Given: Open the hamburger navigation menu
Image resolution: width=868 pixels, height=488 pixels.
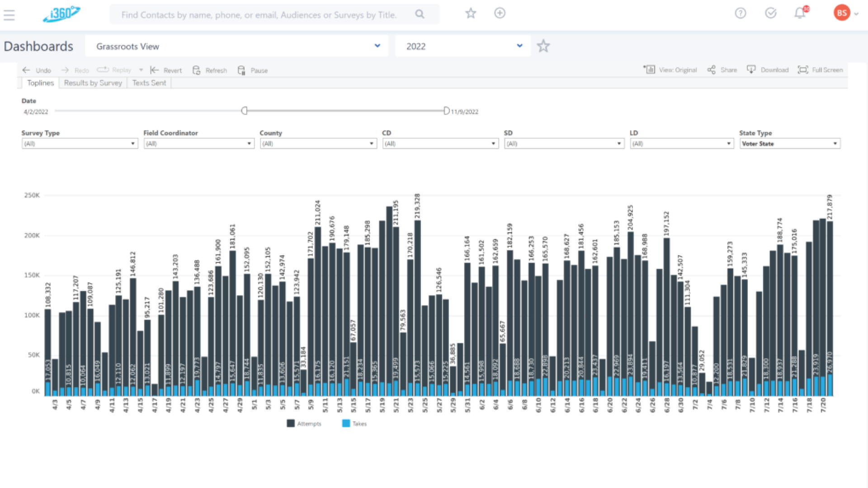Looking at the screenshot, I should [9, 15].
